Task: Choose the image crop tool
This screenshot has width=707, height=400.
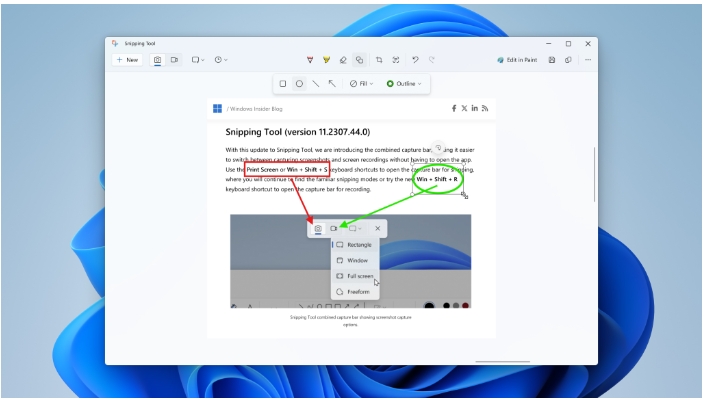Action: coord(379,60)
